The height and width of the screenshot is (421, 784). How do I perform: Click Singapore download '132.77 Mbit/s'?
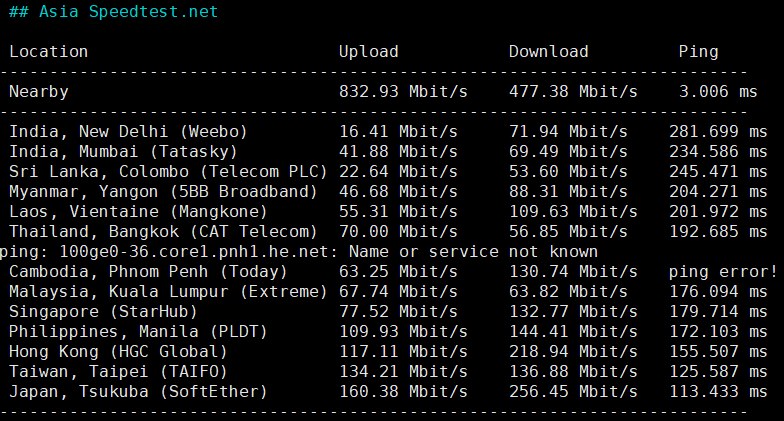tap(574, 312)
